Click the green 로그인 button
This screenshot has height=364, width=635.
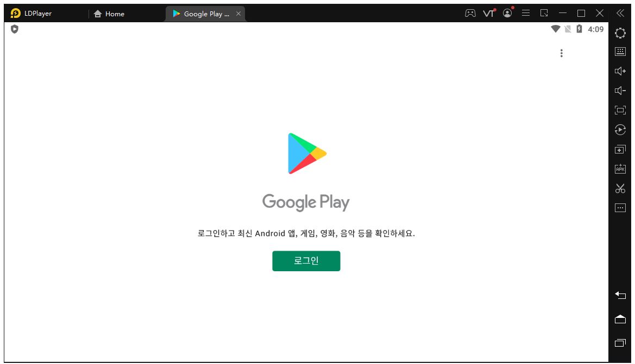(306, 261)
